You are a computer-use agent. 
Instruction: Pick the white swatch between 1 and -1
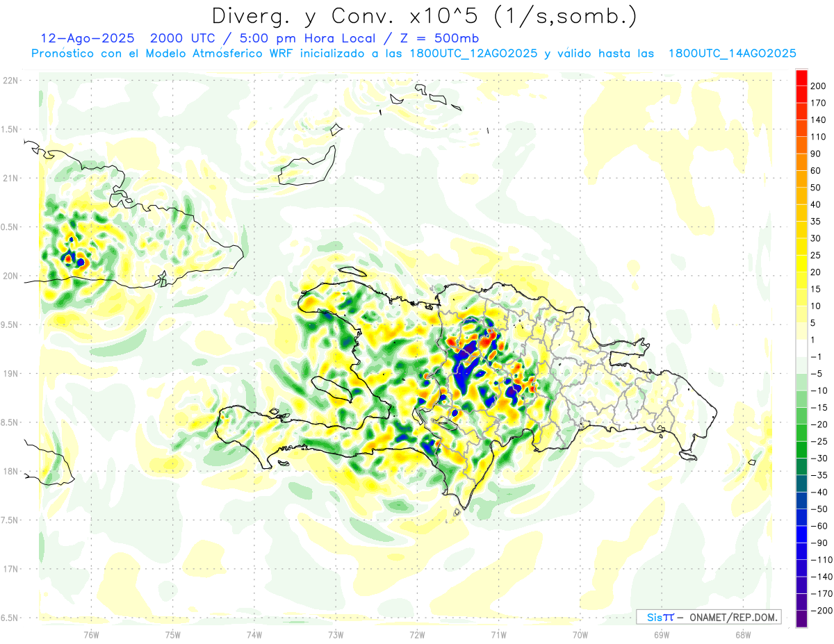[801, 347]
